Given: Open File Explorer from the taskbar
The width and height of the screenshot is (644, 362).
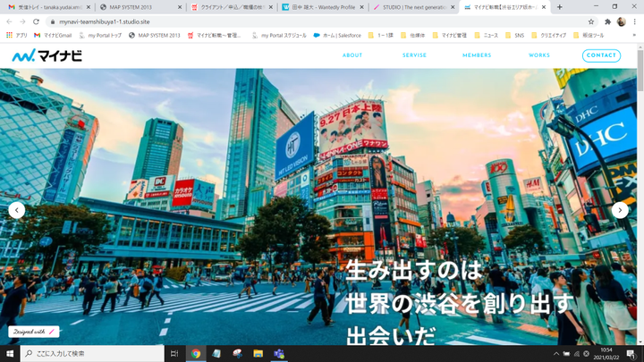Looking at the screenshot, I should [x=257, y=354].
